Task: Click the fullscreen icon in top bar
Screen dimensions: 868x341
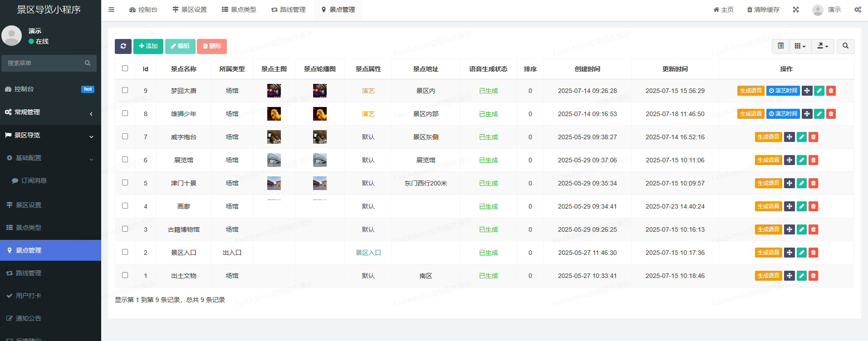Action: [x=796, y=10]
